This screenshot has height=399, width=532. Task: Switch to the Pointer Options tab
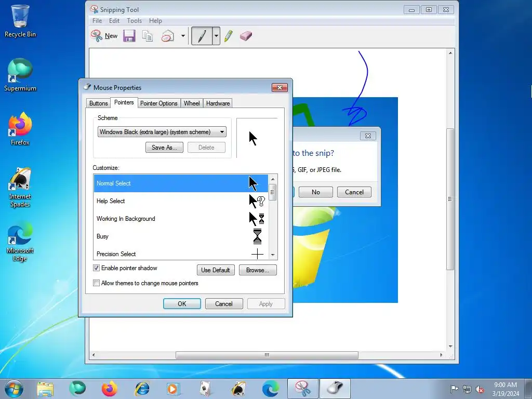click(159, 103)
